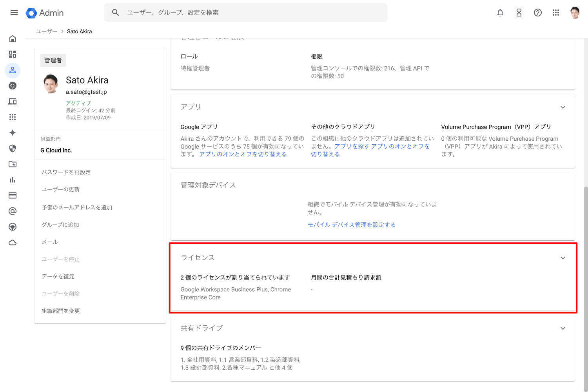Click パスワードを再設定
The width and height of the screenshot is (588, 392).
[66, 172]
